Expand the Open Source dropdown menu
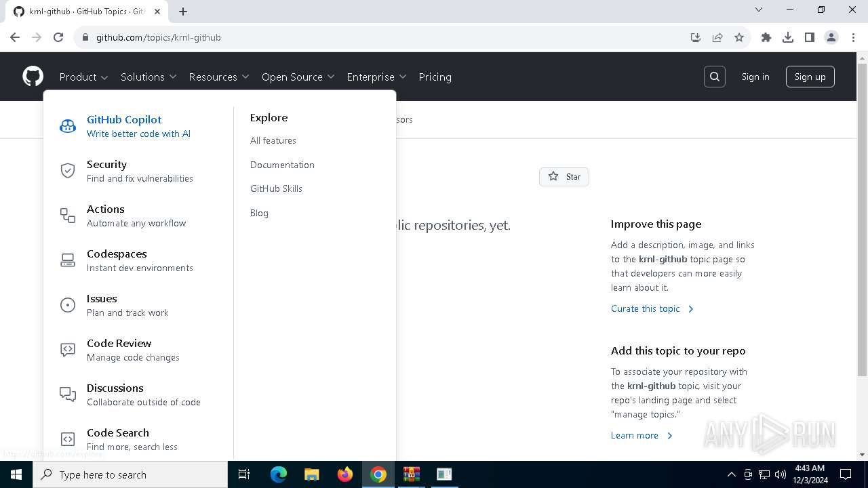Viewport: 868px width, 488px height. point(298,77)
